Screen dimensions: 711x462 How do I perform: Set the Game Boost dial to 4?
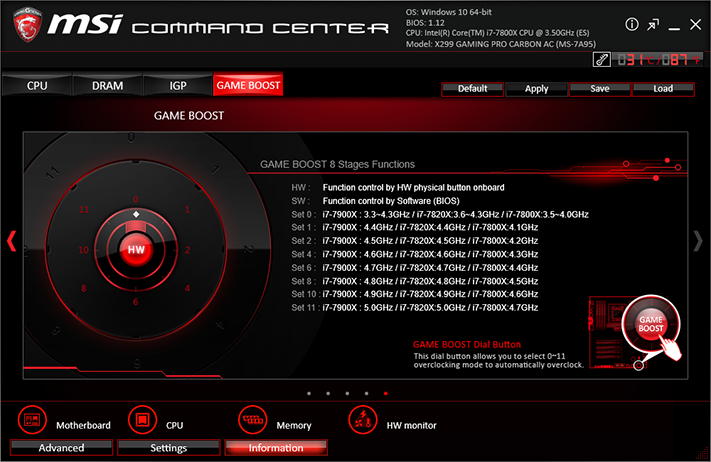(187, 288)
